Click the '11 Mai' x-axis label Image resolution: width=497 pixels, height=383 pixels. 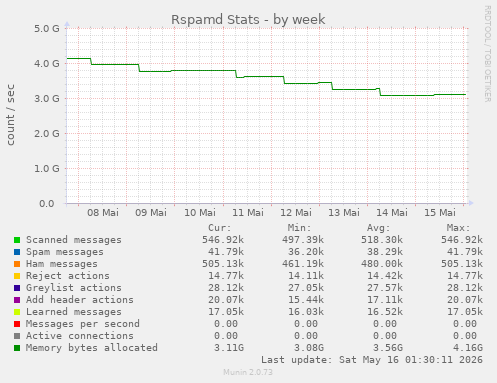click(x=248, y=213)
